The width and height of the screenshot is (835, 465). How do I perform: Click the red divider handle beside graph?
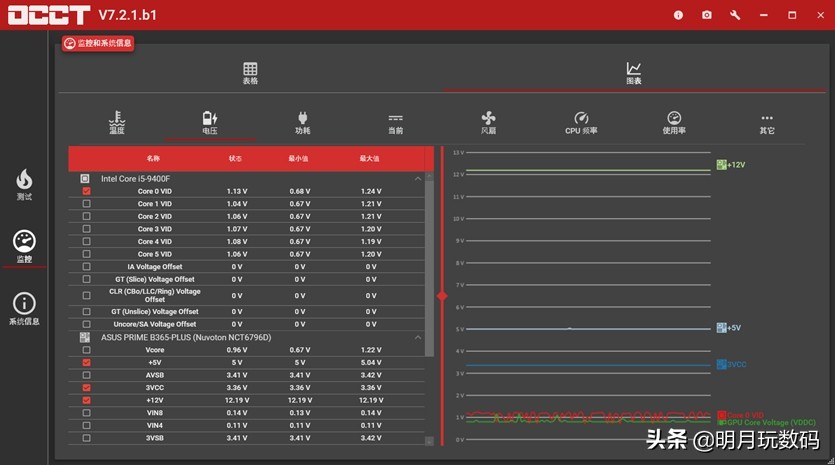pyautogui.click(x=442, y=296)
